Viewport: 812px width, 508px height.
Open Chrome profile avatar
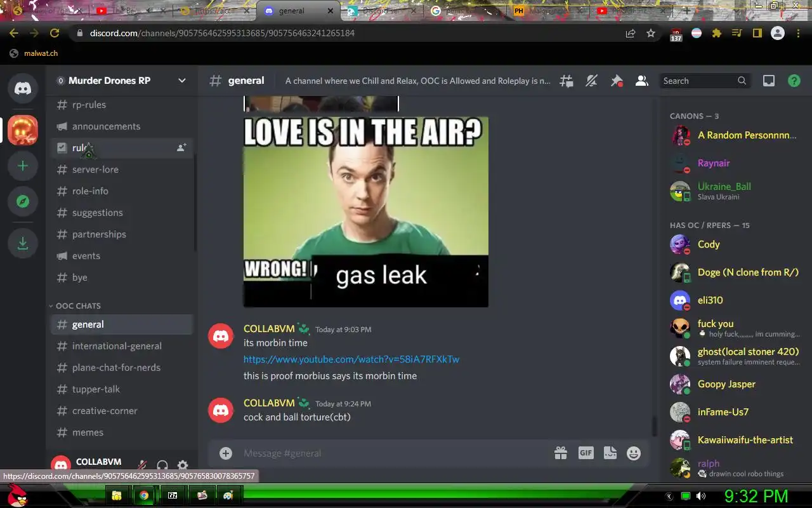tap(778, 33)
